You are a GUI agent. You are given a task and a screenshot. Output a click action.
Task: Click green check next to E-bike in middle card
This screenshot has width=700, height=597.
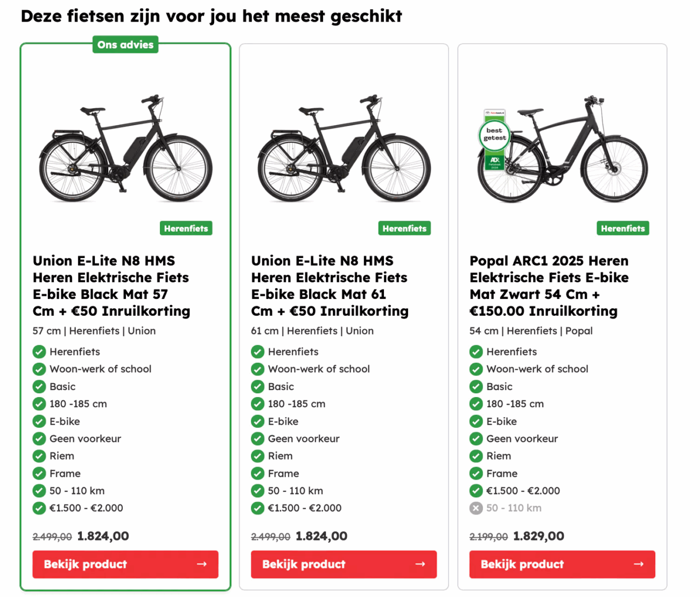258,421
